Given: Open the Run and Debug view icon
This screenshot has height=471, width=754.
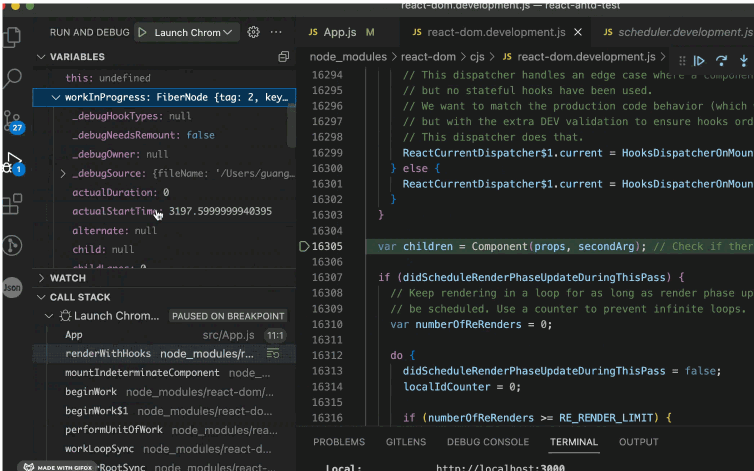Looking at the screenshot, I should tap(13, 164).
